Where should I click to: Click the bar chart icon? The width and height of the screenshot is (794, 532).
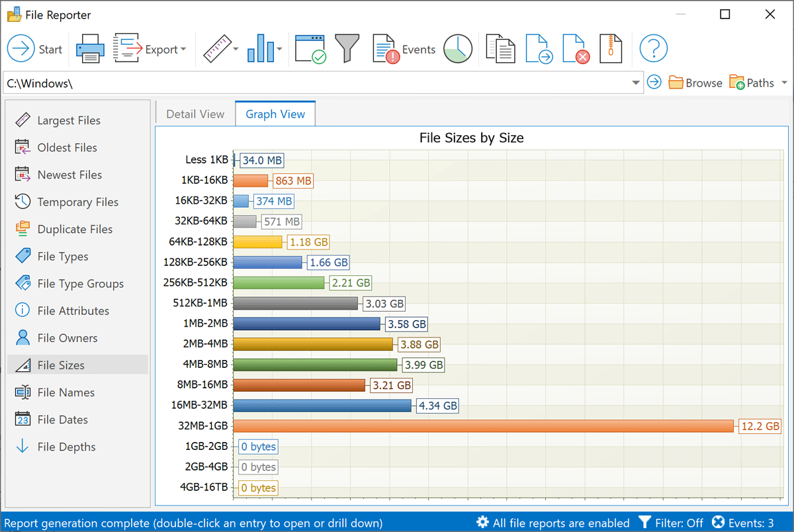click(261, 49)
